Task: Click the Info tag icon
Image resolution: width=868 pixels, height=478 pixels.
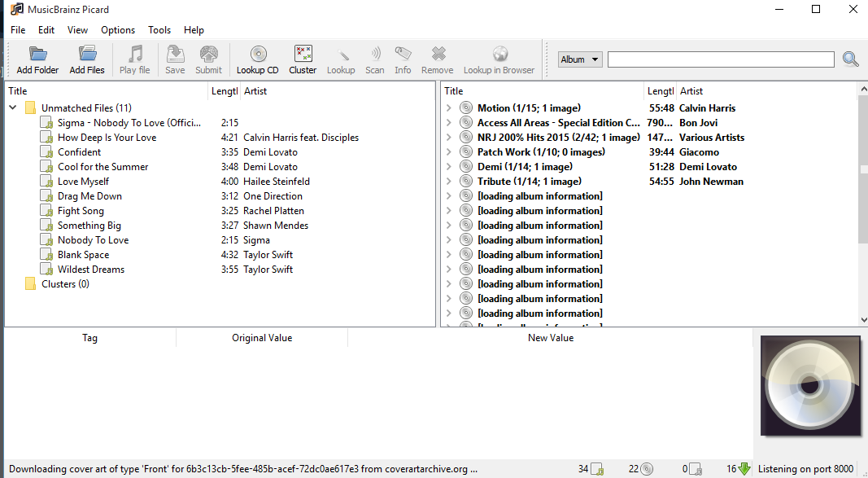Action: 403,54
